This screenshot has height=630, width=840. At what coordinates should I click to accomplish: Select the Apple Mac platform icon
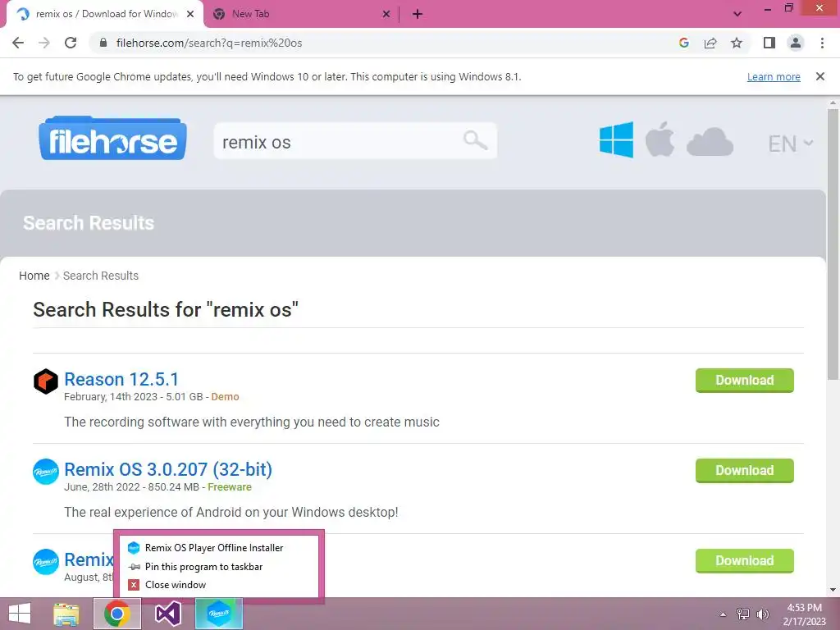point(660,139)
